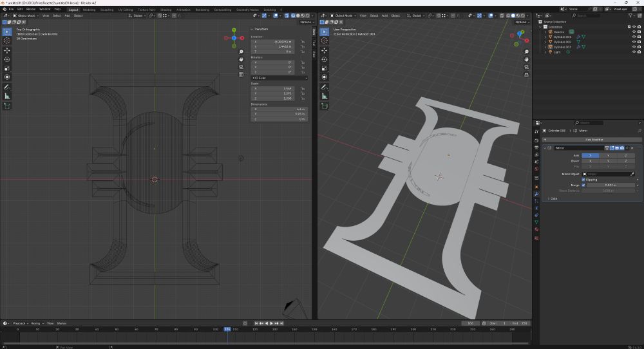Open the Render properties tab
Viewport: 644px width, 349px height.
tap(536, 140)
